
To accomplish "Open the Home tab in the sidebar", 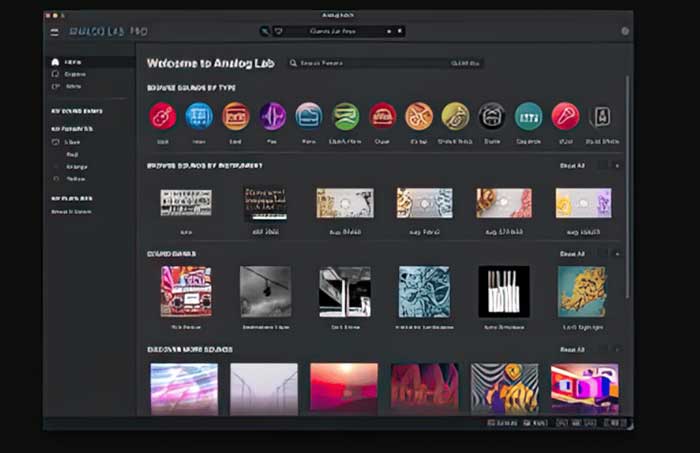I will coord(92,62).
